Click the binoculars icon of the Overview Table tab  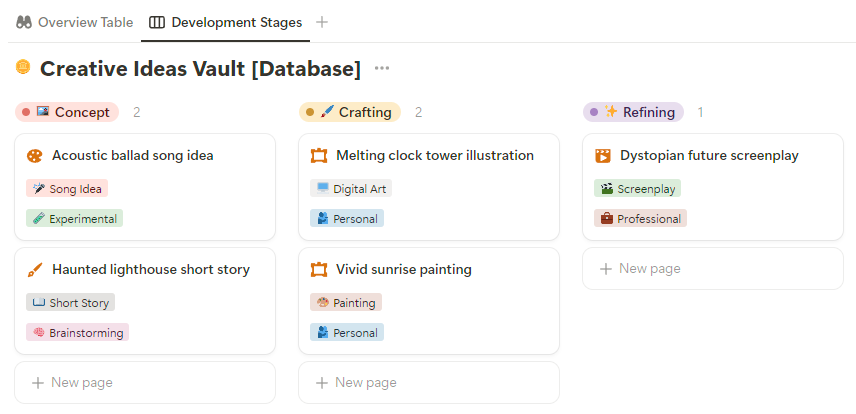(x=25, y=22)
